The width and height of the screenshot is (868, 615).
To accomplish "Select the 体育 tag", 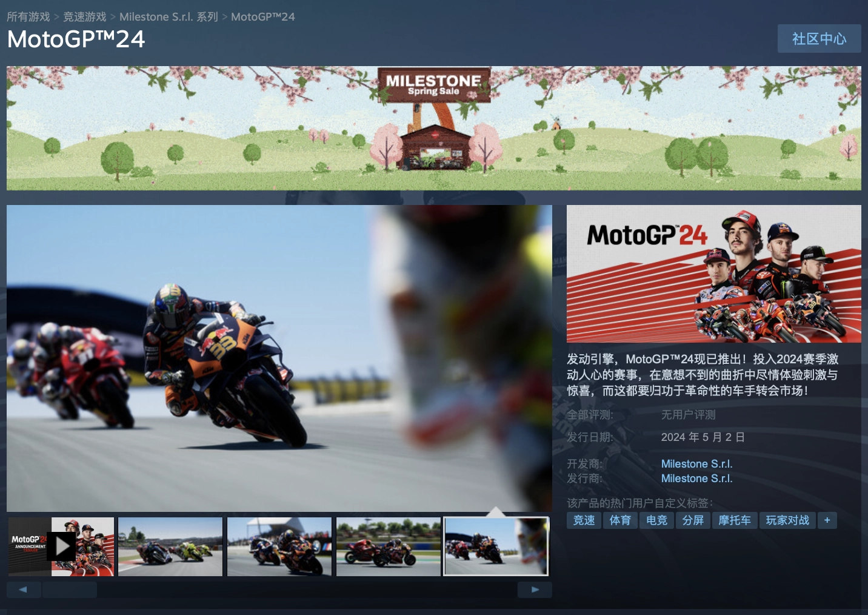I will (620, 520).
